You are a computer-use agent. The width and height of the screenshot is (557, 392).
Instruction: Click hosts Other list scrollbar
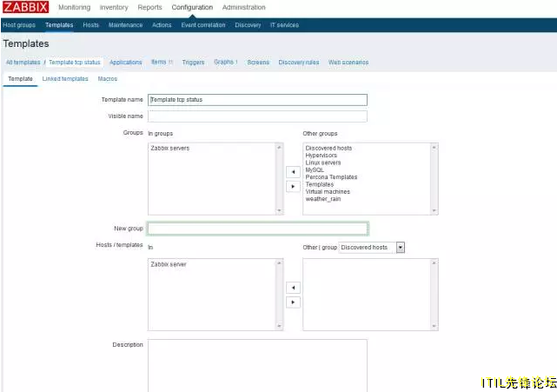pos(434,295)
